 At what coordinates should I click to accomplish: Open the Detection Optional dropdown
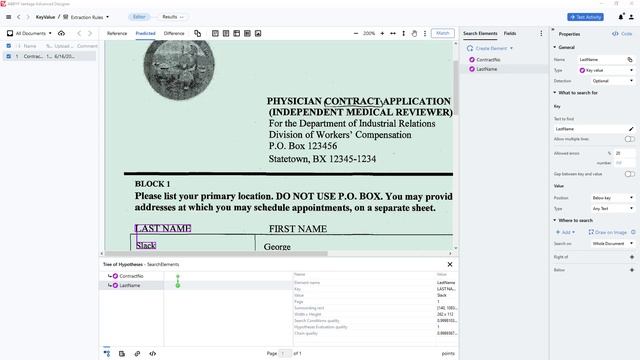[x=612, y=81]
